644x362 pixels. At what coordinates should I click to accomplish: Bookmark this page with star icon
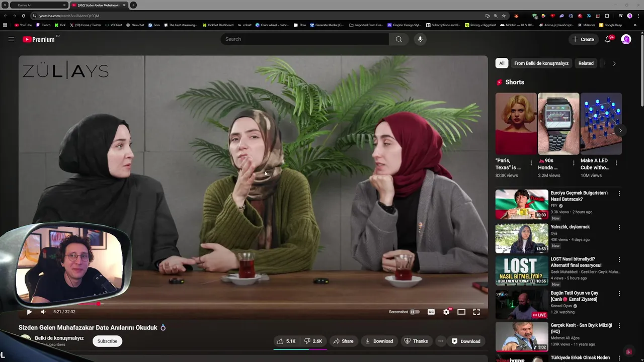[x=504, y=16]
